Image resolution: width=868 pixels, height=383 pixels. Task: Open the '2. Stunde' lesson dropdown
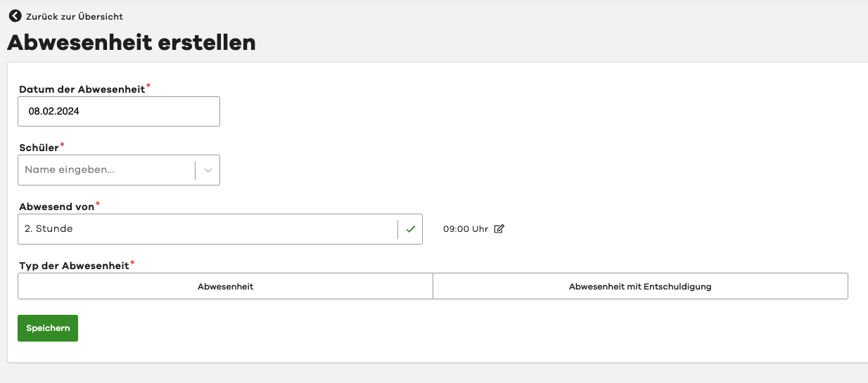208,229
